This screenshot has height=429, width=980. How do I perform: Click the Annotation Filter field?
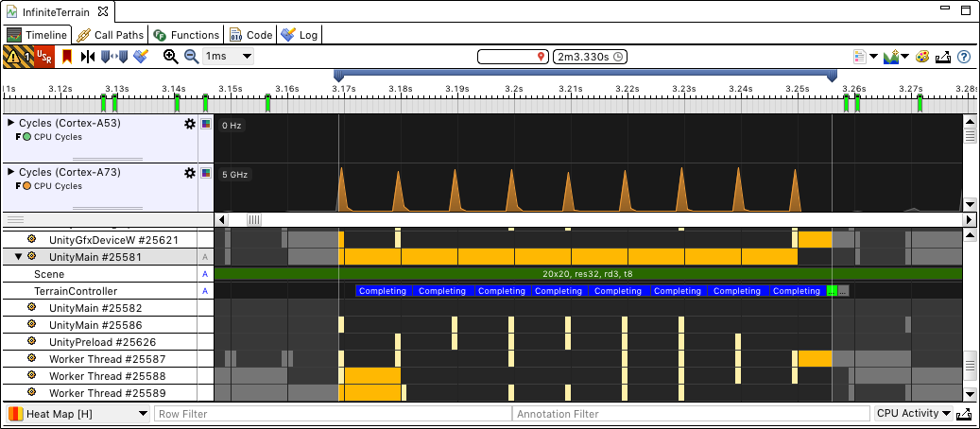[x=691, y=413]
